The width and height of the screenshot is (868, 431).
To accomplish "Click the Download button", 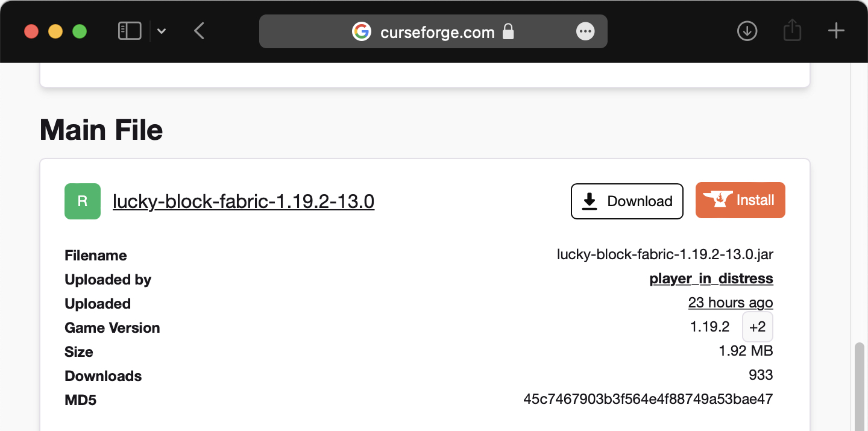I will (x=627, y=201).
